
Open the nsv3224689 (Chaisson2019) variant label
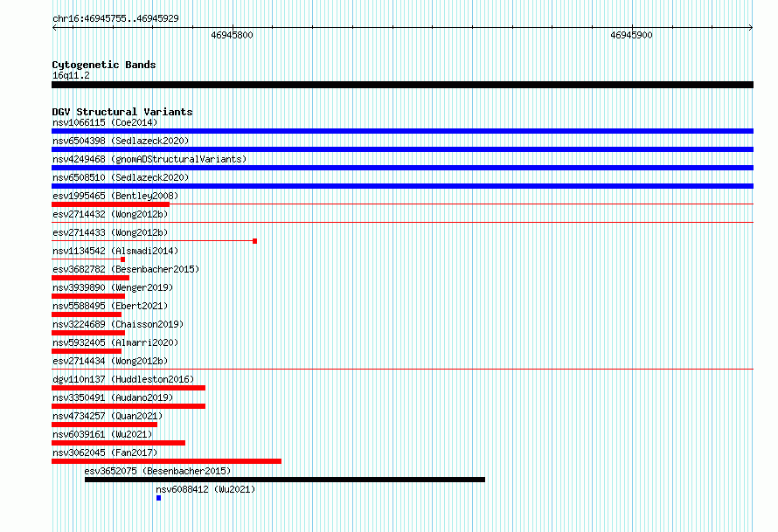pos(118,324)
